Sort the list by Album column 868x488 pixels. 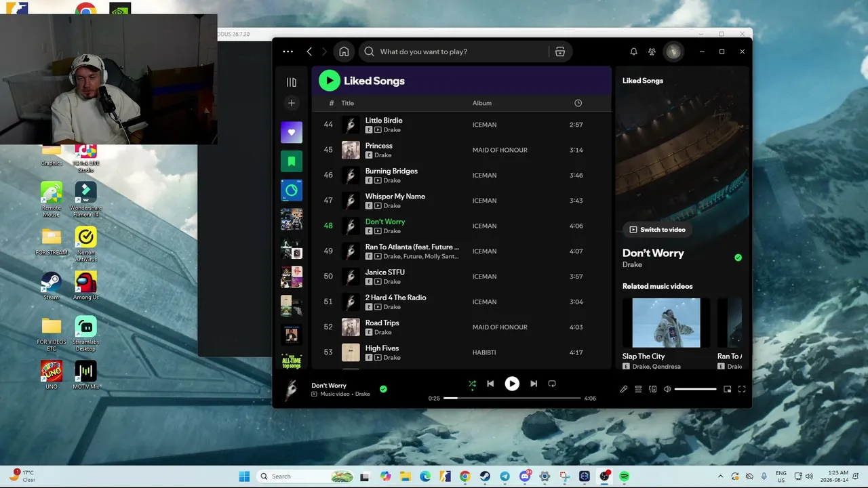tap(482, 103)
